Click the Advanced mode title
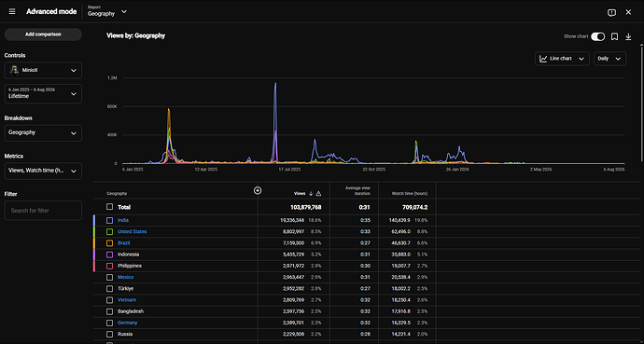Image resolution: width=644 pixels, height=344 pixels. pyautogui.click(x=51, y=11)
